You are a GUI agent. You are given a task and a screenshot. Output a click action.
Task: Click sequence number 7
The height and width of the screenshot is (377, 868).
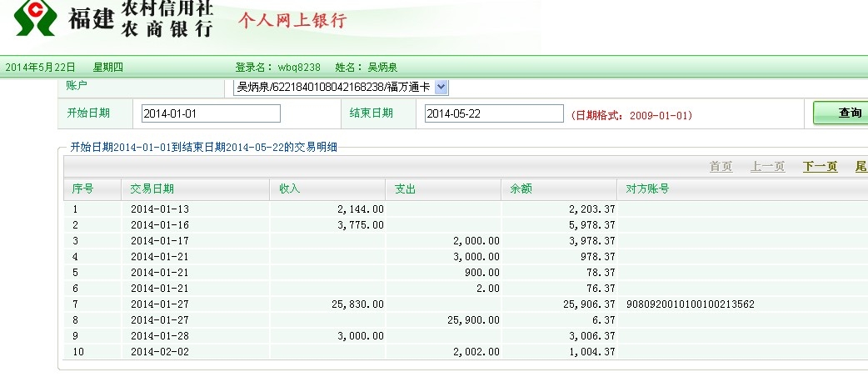coord(75,304)
